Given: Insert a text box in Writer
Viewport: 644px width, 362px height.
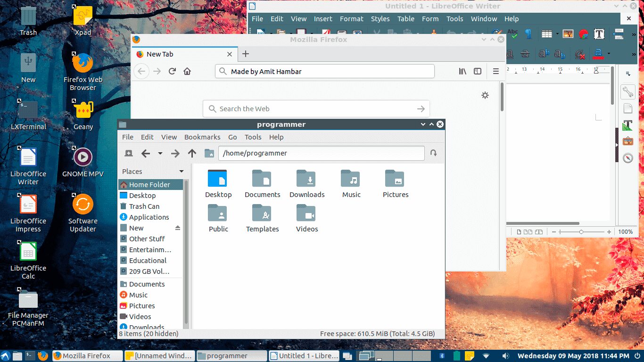Looking at the screenshot, I should (599, 34).
